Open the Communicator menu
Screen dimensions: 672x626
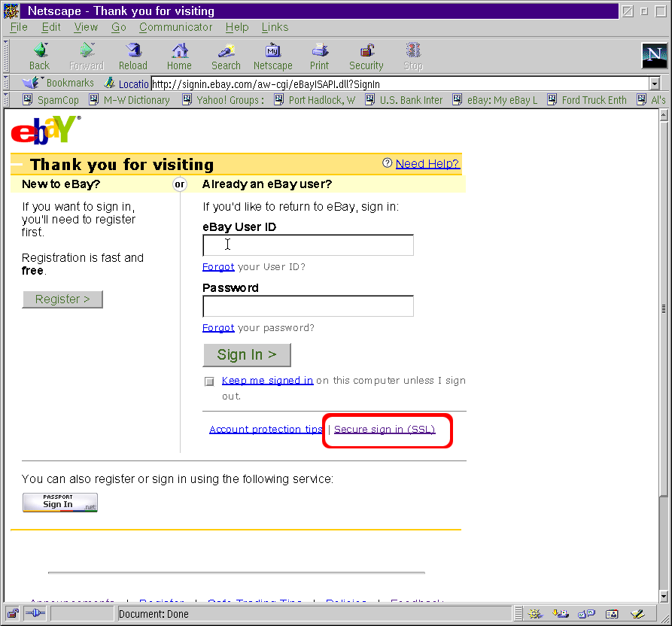coord(175,27)
